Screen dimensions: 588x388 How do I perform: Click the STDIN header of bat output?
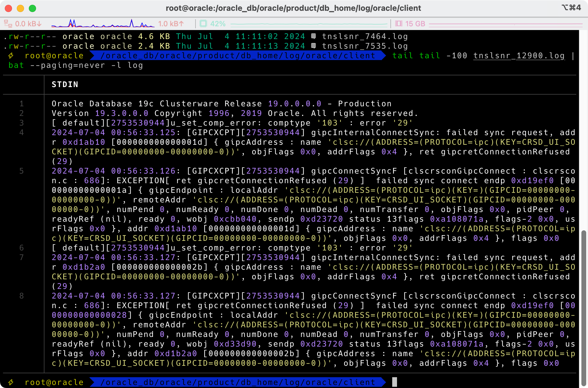[x=65, y=84]
